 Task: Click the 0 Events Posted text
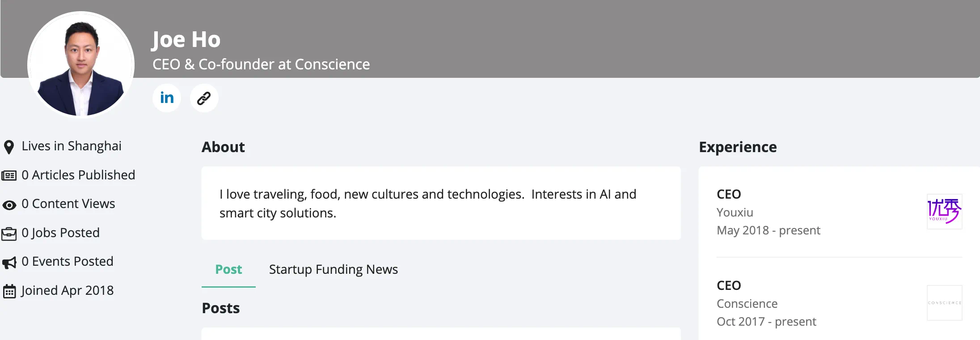click(68, 261)
